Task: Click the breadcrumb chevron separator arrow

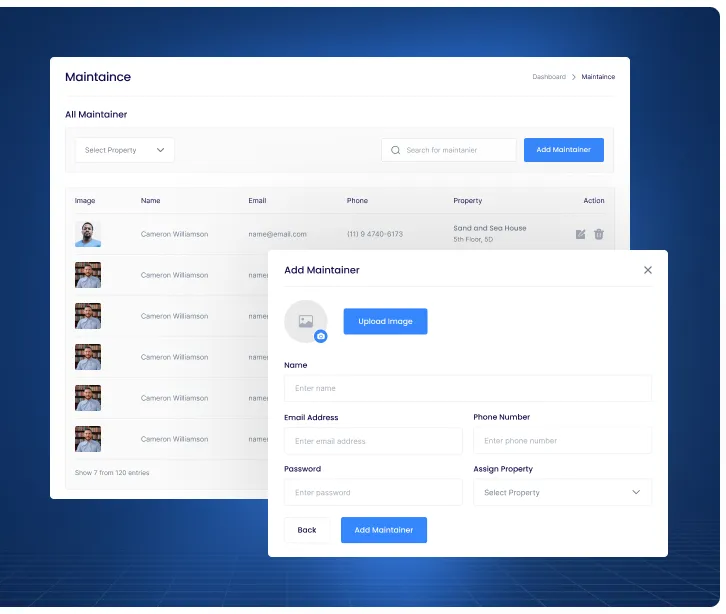Action: (574, 77)
